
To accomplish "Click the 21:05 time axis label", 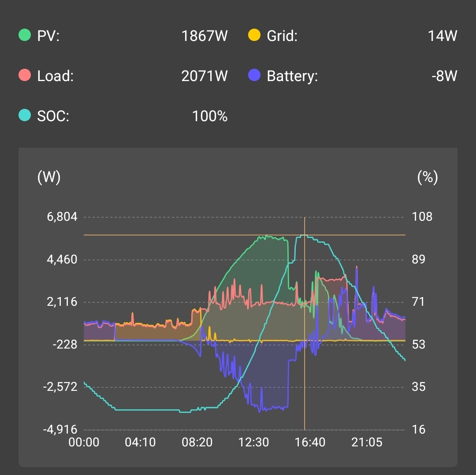I will (x=367, y=442).
